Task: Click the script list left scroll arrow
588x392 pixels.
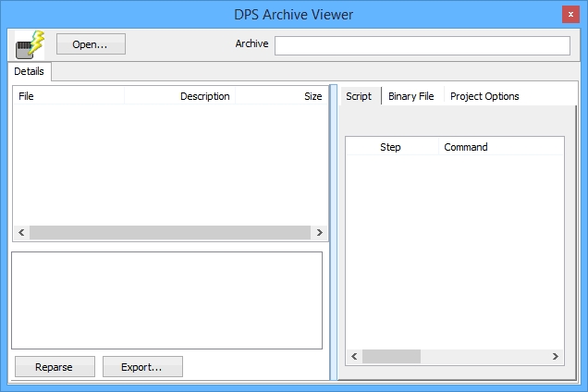Action: pos(354,356)
